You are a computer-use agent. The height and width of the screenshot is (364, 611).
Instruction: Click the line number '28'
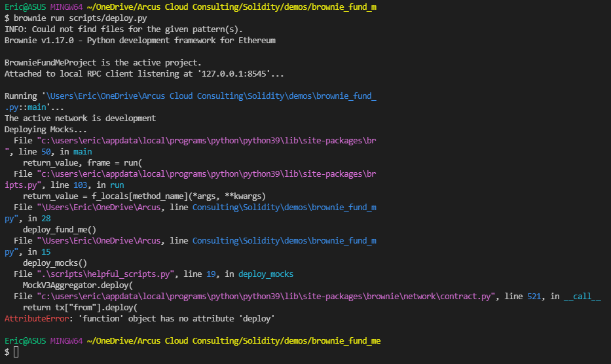coord(46,219)
